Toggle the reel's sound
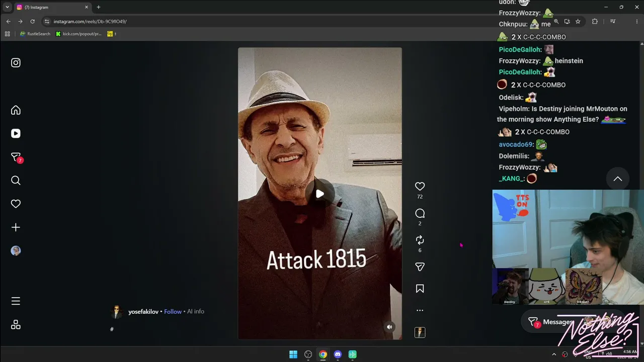644x362 pixels. [389, 327]
